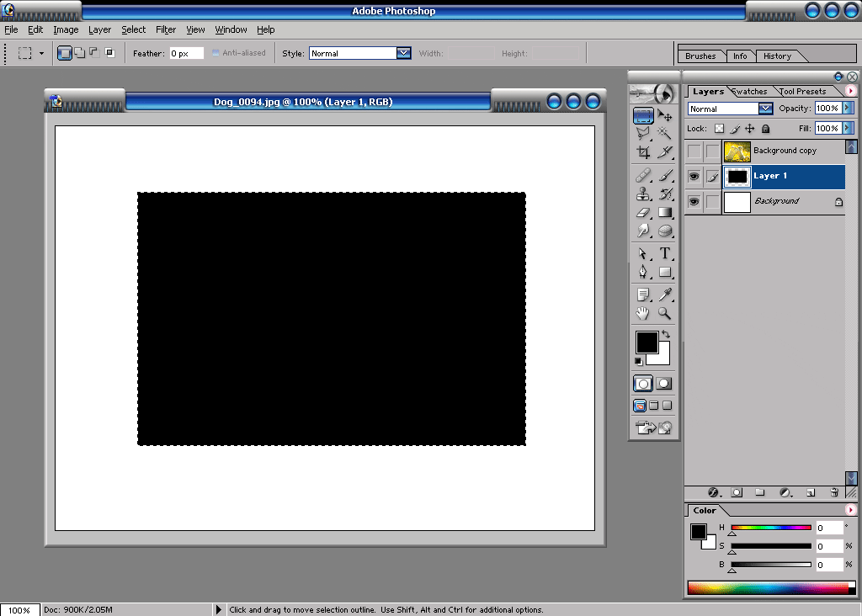Switch to the Tool Presets tab
The width and height of the screenshot is (862, 616).
tap(802, 91)
